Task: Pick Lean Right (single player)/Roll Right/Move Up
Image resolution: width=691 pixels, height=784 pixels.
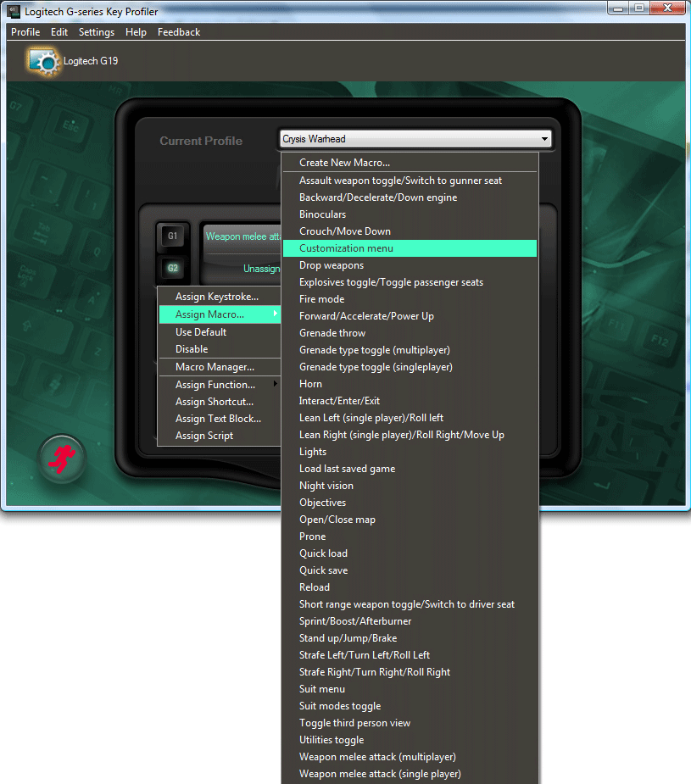Action: 410,435
